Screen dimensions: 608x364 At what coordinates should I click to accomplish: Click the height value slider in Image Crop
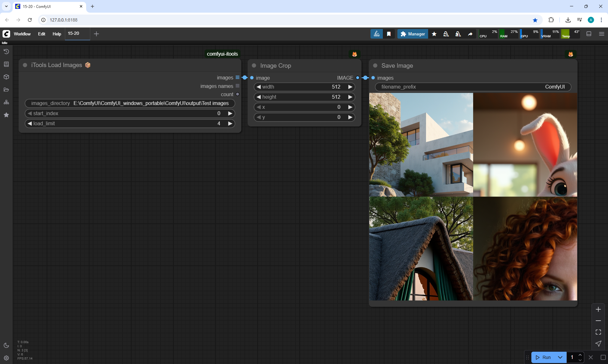(304, 97)
